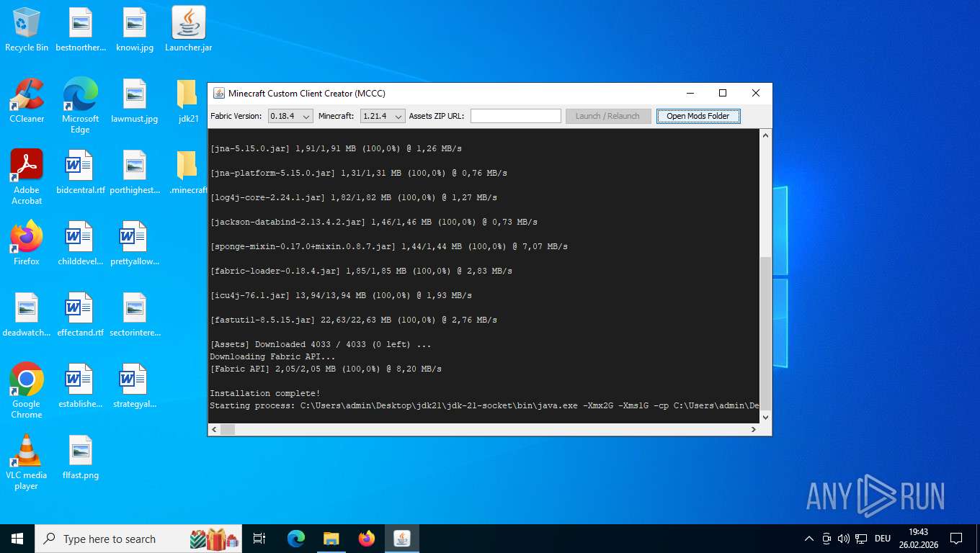Open the Fabric Version dropdown
980x553 pixels.
point(290,116)
